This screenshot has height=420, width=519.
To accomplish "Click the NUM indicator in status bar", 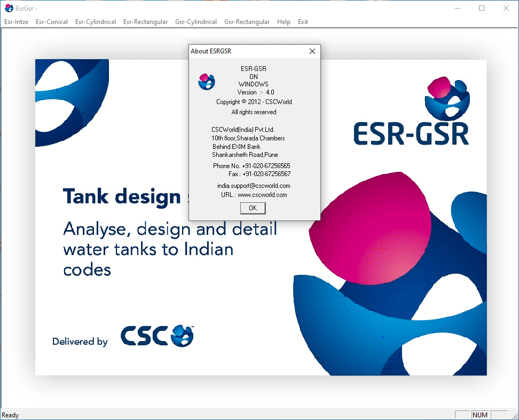I will (x=480, y=415).
